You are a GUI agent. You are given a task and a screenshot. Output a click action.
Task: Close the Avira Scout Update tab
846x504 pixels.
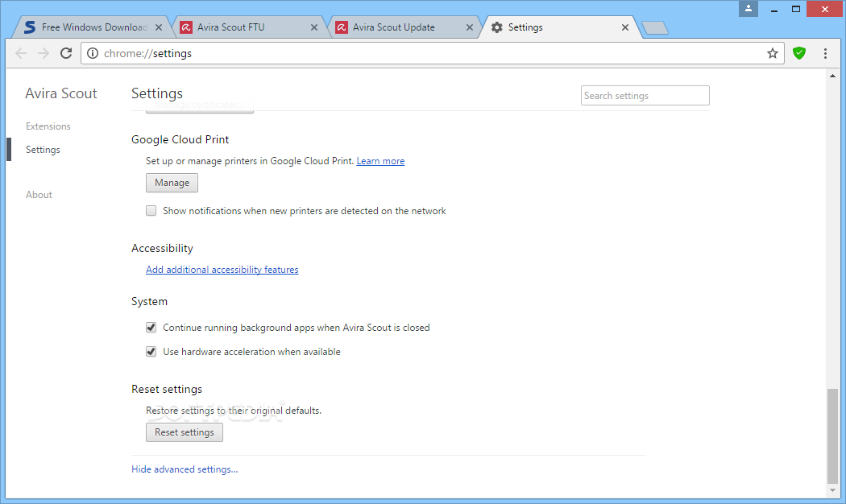click(x=470, y=27)
